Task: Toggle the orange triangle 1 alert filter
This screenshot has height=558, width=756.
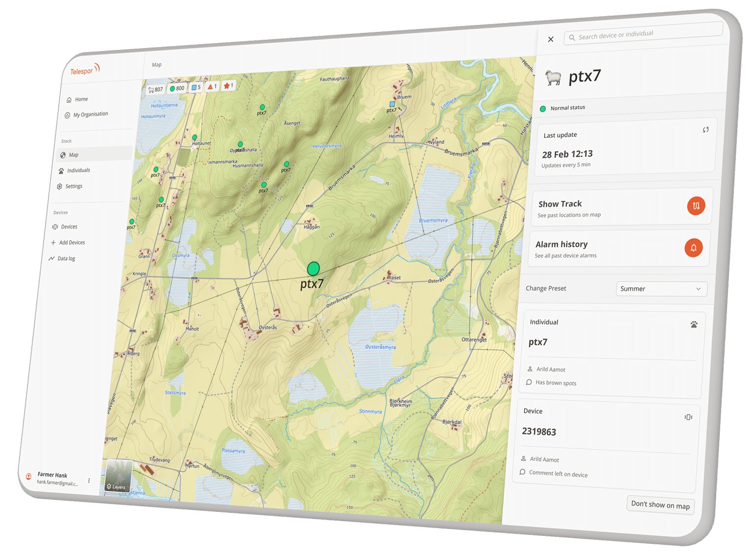Action: 212,86
